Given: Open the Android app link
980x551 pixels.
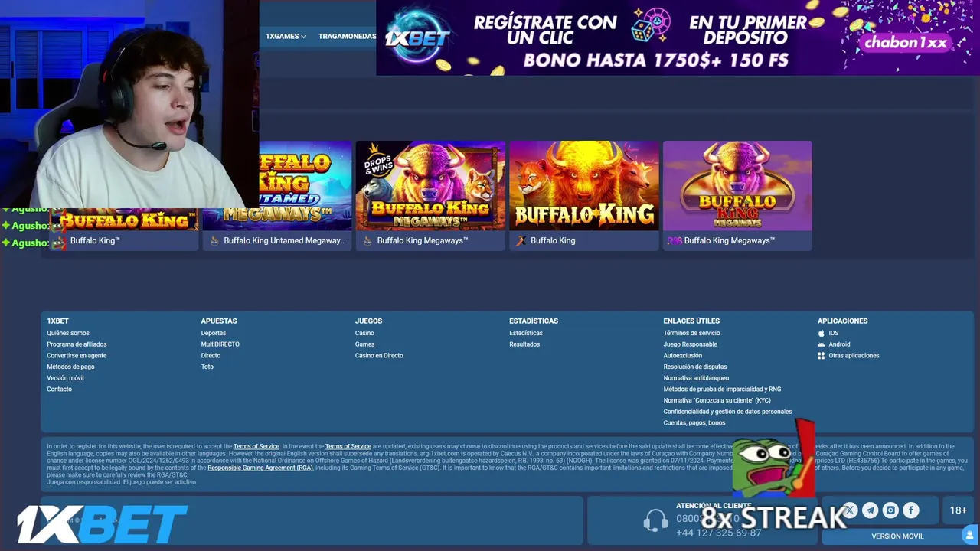Looking at the screenshot, I should (839, 344).
